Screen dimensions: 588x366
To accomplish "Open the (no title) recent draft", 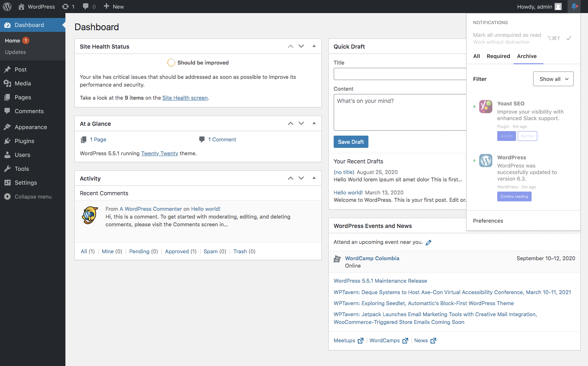I will (x=344, y=172).
